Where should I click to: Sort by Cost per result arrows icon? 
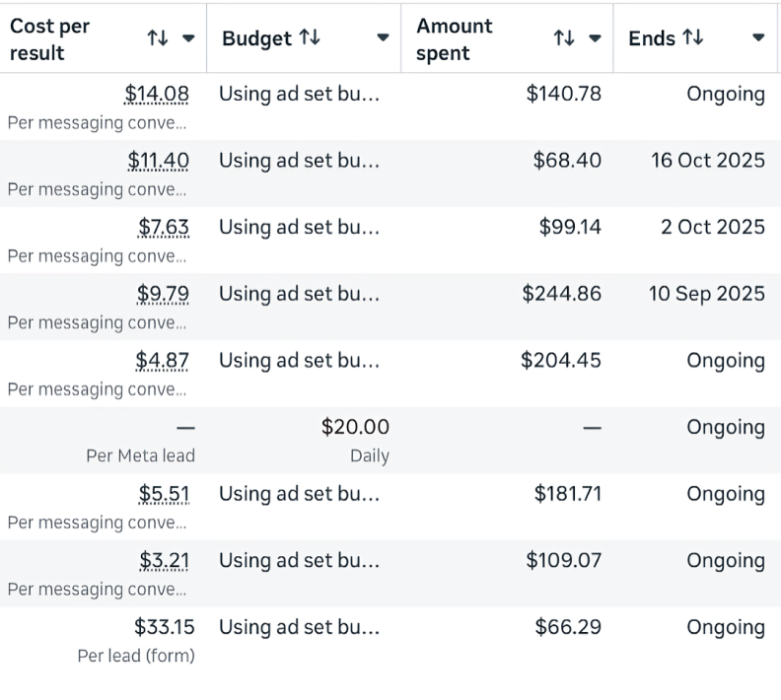pos(158,37)
